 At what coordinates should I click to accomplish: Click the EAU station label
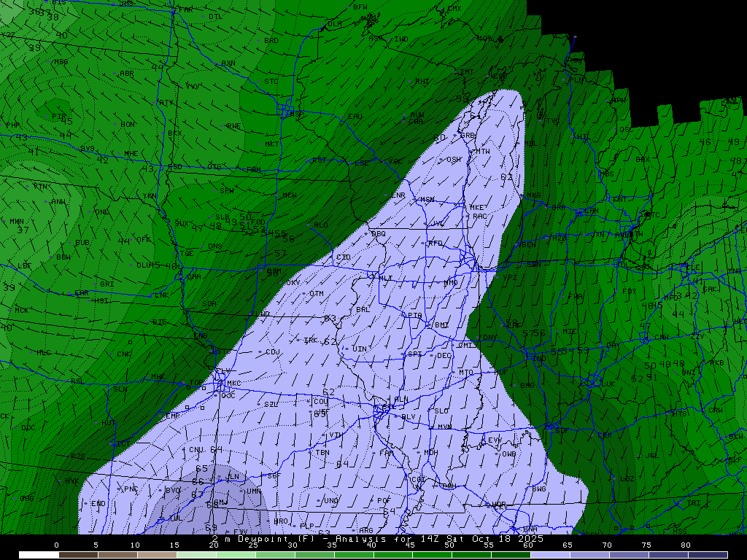[355, 117]
